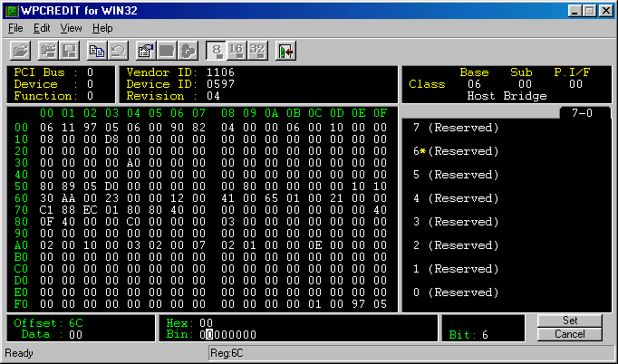The image size is (618, 364).
Task: Click the copy documents toolbar icon
Action: coord(97,51)
